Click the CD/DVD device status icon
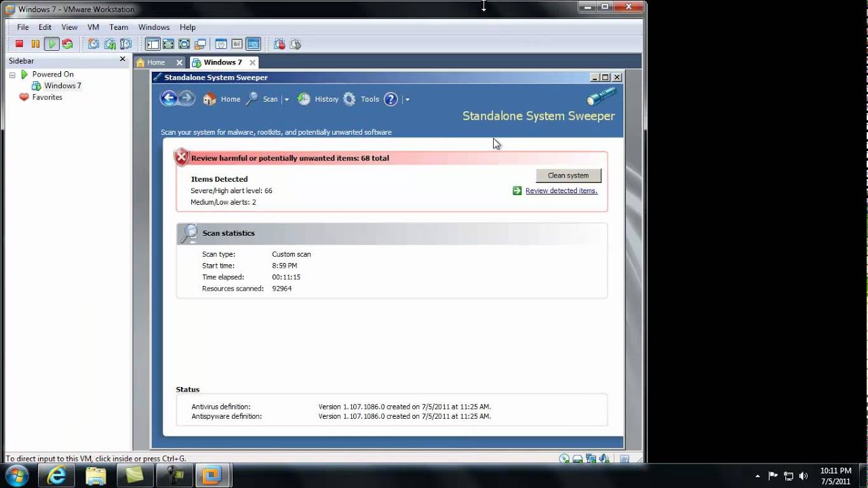Screen dimensions: 868x488 pos(564,459)
